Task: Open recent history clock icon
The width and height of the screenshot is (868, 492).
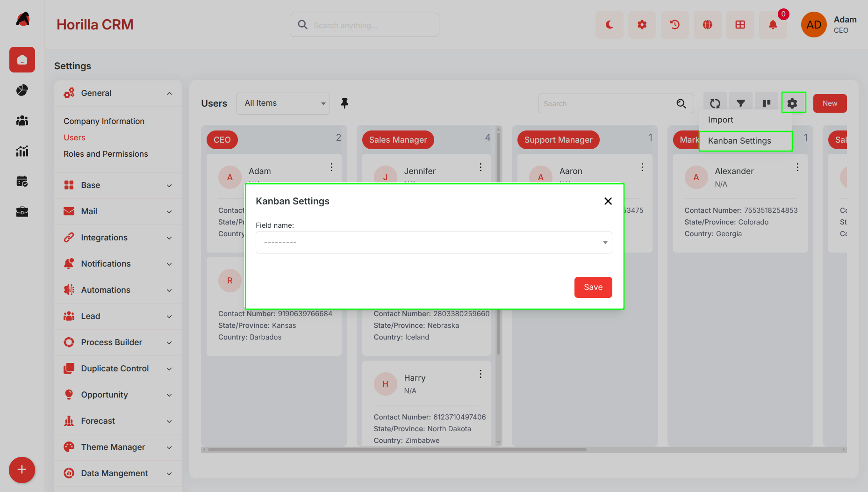Action: [674, 25]
